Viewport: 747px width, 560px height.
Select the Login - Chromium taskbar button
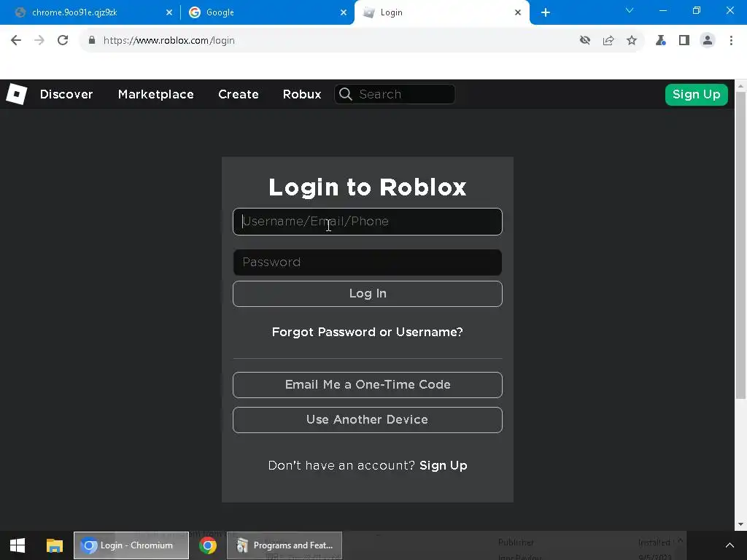(131, 545)
